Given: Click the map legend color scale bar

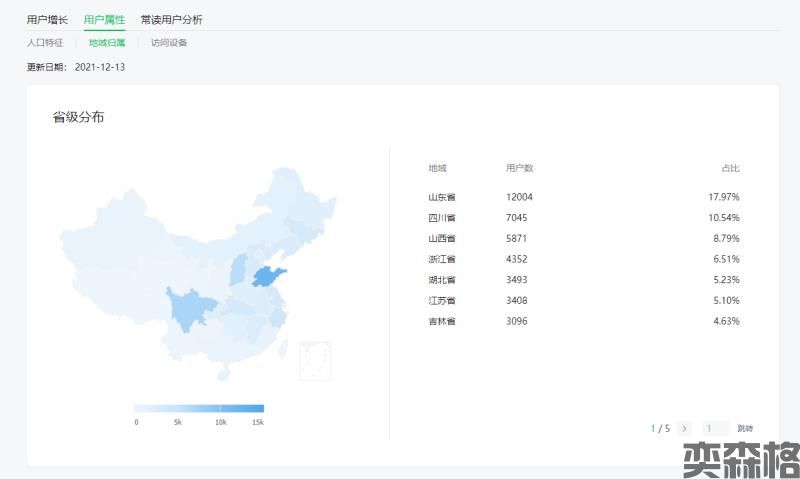Looking at the screenshot, I should click(x=198, y=408).
